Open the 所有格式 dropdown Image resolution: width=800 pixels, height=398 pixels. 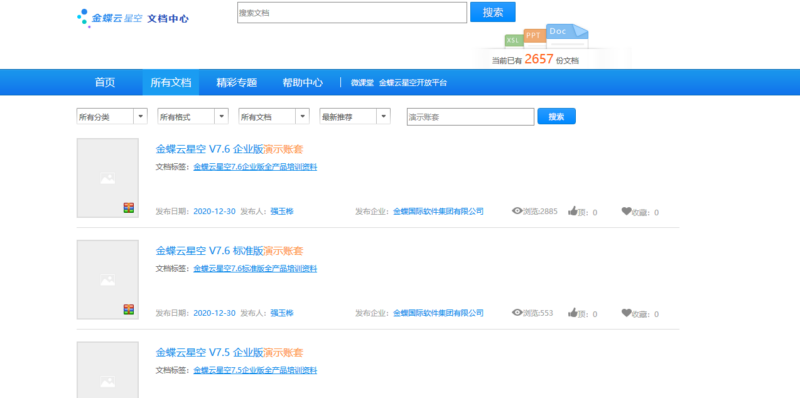coord(193,116)
